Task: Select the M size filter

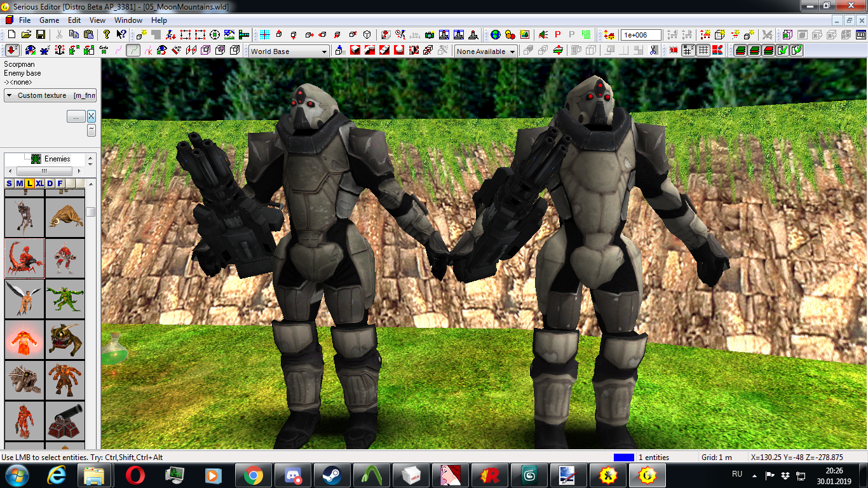Action: 19,184
